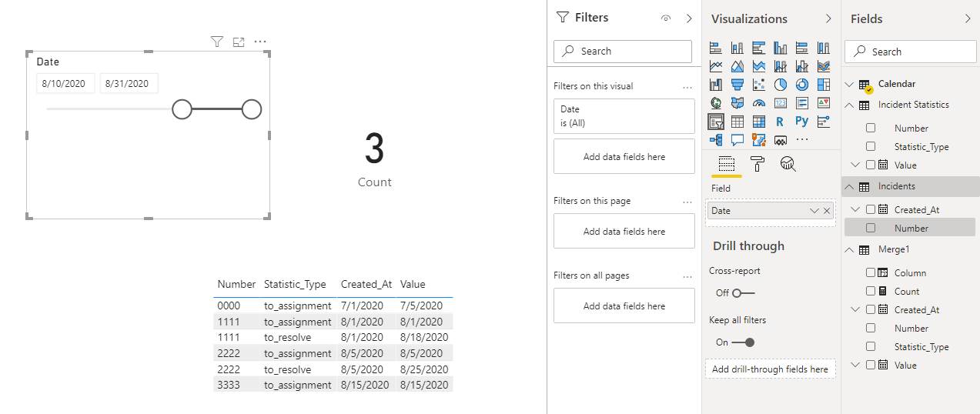Select the Filled map visual
Screen dimensions: 980x414
738,102
